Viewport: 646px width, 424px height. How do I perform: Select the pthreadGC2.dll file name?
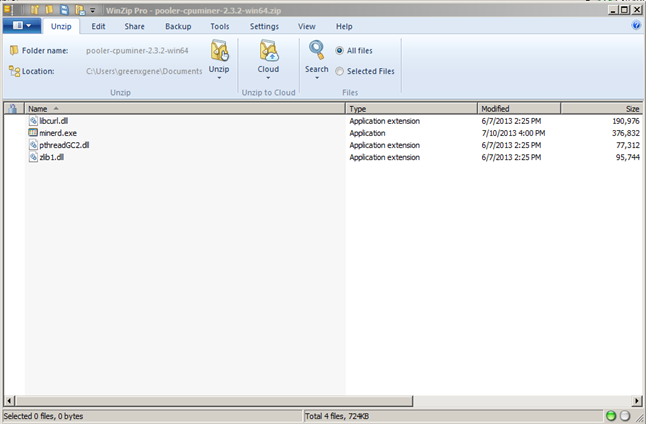(64, 145)
